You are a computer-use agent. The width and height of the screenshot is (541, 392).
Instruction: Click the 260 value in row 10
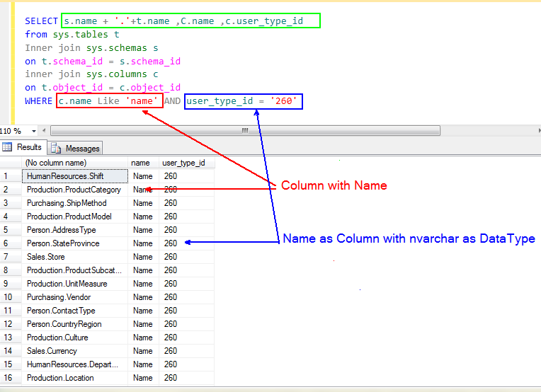pyautogui.click(x=171, y=297)
